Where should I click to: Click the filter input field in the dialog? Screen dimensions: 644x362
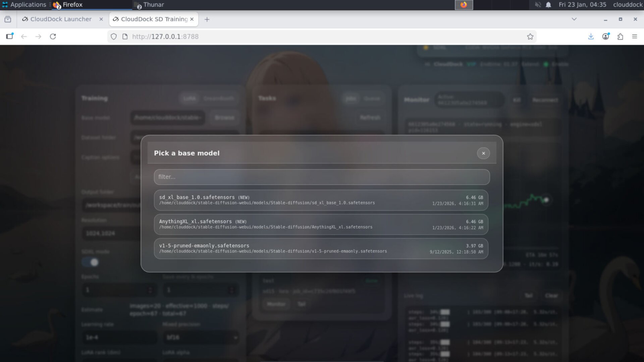[321, 177]
